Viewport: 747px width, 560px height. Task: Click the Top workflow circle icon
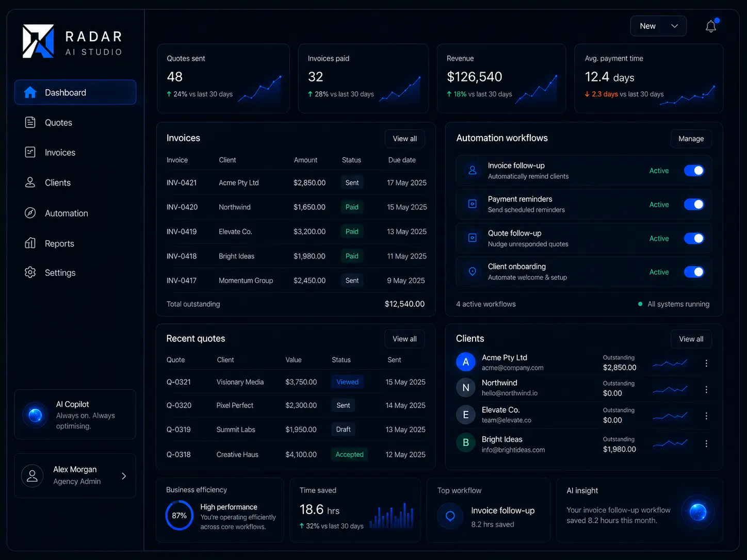point(450,516)
